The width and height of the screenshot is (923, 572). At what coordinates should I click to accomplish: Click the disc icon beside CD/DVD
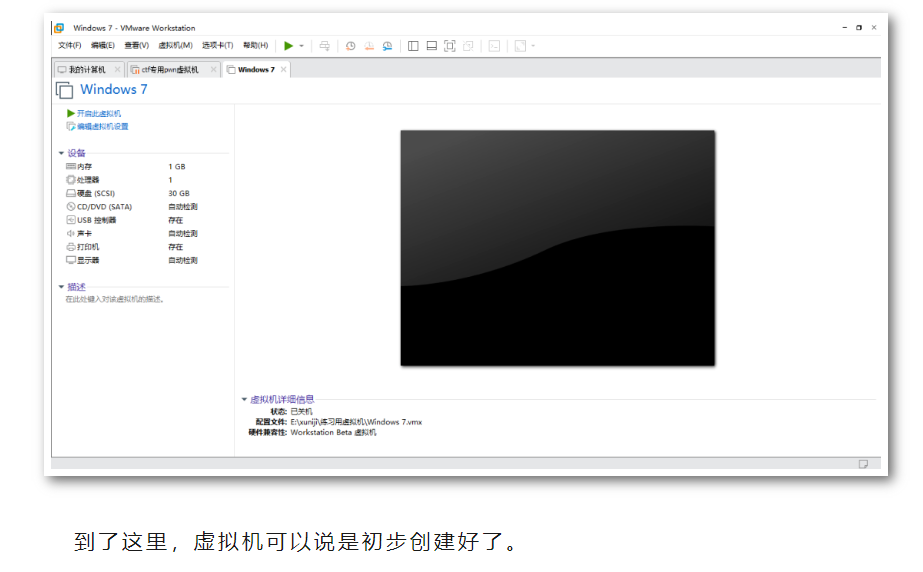pos(71,207)
